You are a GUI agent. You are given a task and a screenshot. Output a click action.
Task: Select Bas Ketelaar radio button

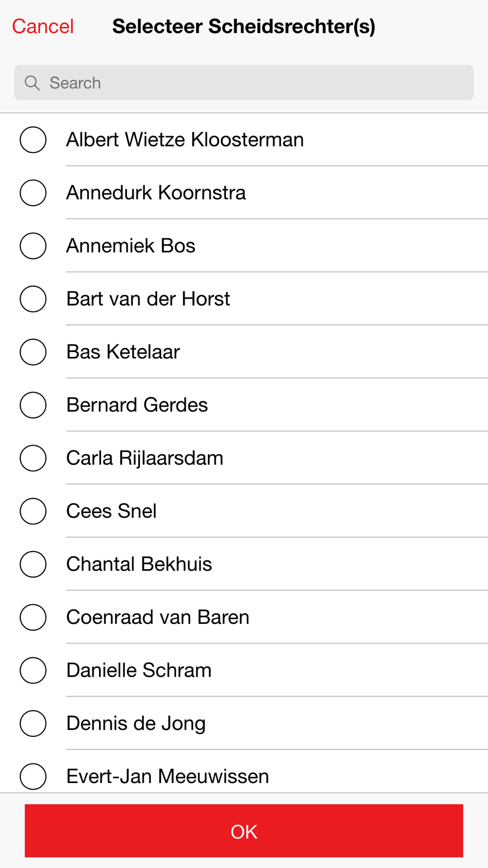point(33,352)
